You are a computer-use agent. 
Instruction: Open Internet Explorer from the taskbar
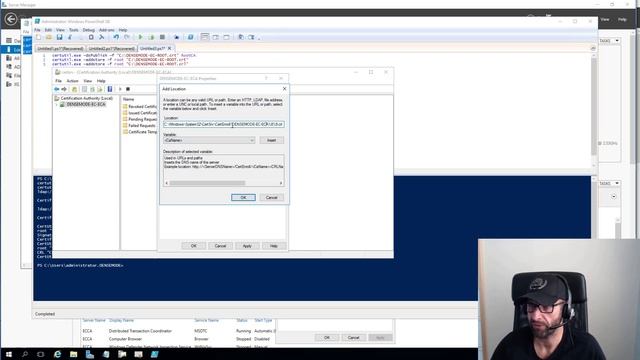coord(57,354)
